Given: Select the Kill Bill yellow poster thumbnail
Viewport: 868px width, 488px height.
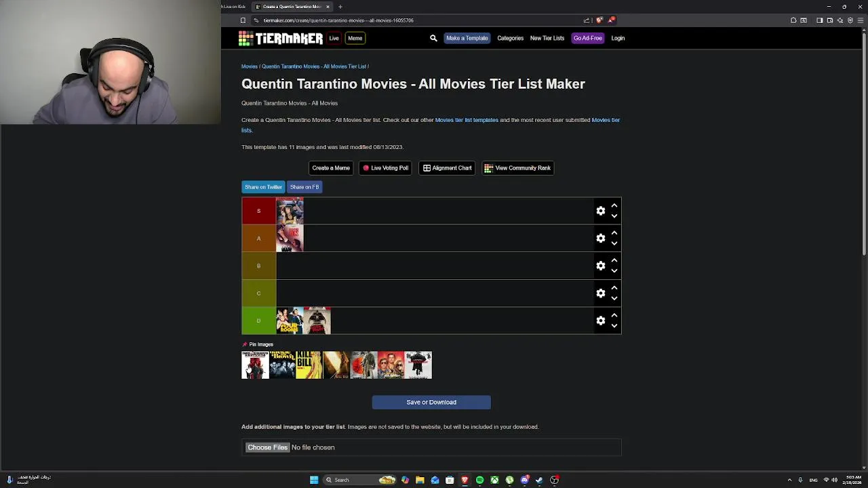Looking at the screenshot, I should point(309,365).
